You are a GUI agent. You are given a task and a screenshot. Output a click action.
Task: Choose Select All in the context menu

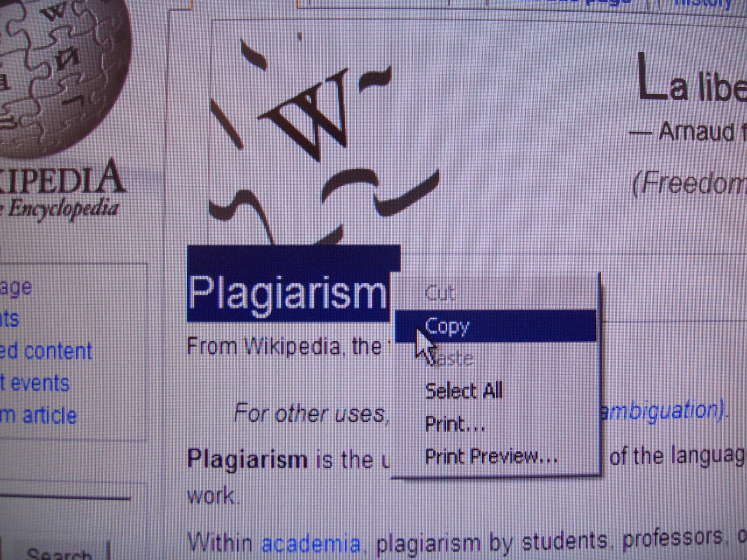point(464,391)
